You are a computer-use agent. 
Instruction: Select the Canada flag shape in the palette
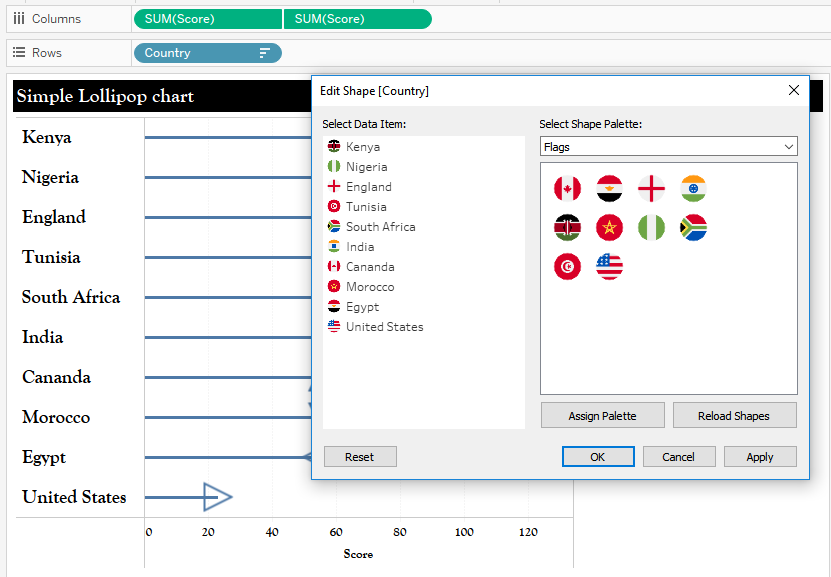pos(567,187)
